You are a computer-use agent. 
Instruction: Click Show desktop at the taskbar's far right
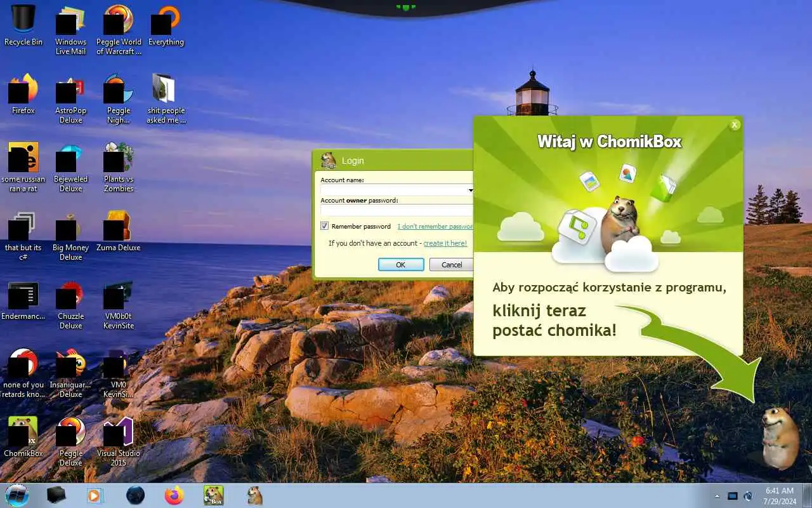[x=807, y=495]
